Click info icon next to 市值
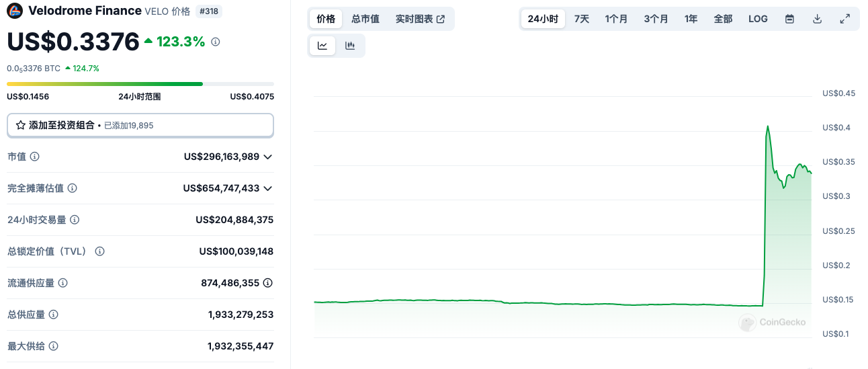 point(35,157)
